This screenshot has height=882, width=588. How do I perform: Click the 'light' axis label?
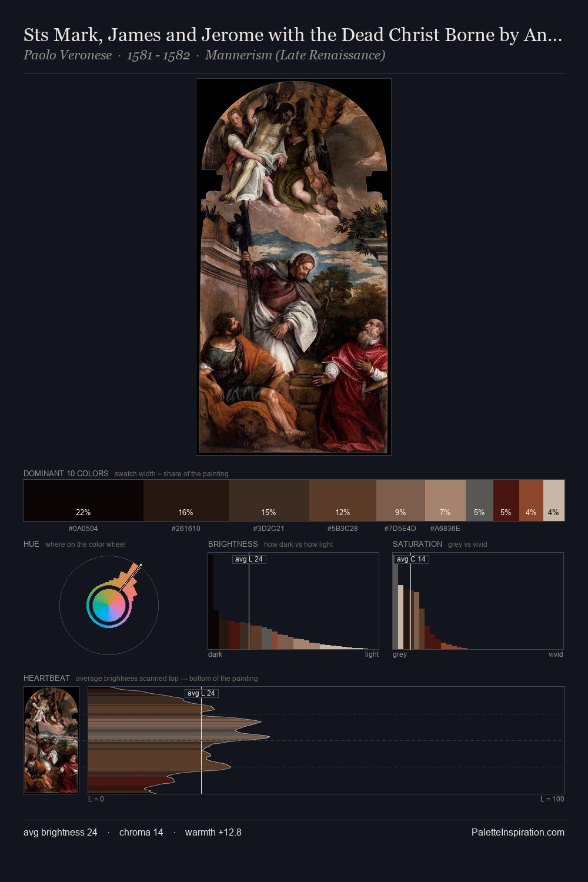click(372, 654)
